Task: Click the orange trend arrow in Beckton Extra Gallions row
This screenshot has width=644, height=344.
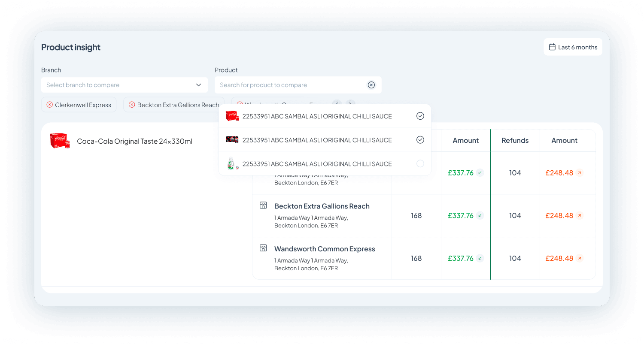Action: coord(580,216)
